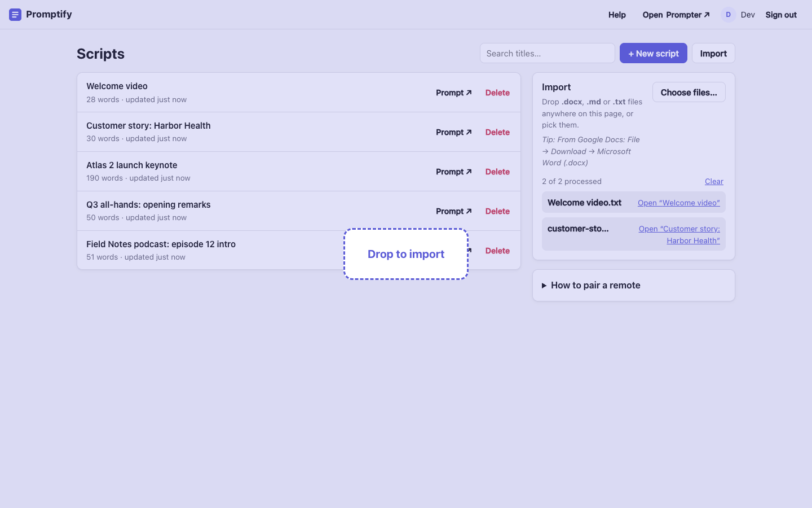Launch Open Prompter in the header
The image size is (812, 508).
676,15
